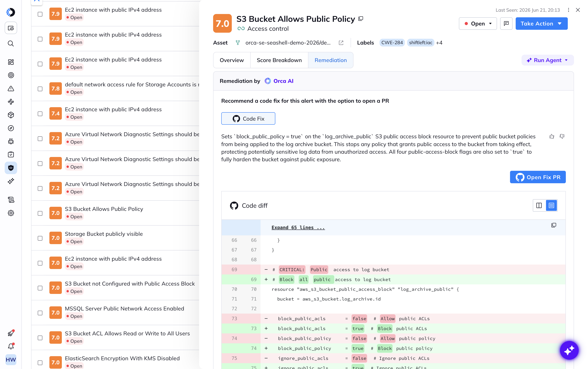Open the rocket icon in sidebar
Screen dimensions: 588x369
click(x=11, y=333)
